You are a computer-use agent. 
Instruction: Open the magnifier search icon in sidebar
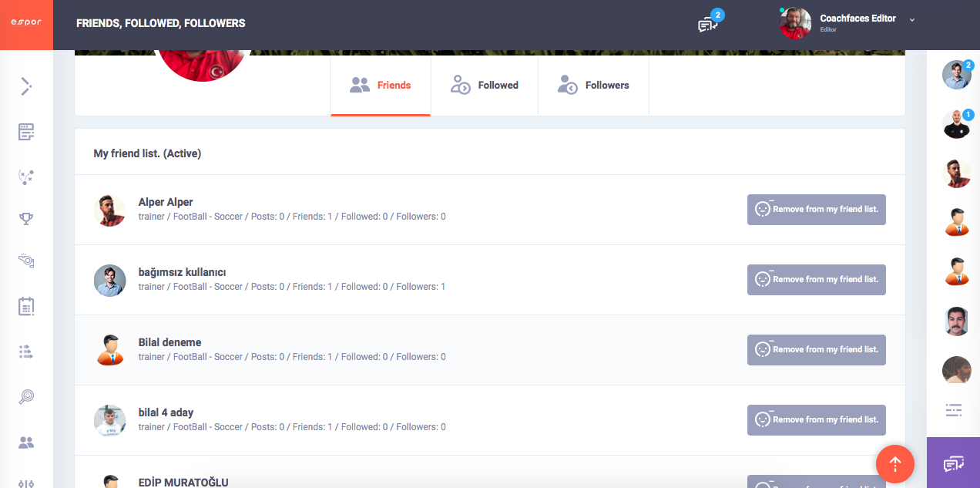click(26, 397)
